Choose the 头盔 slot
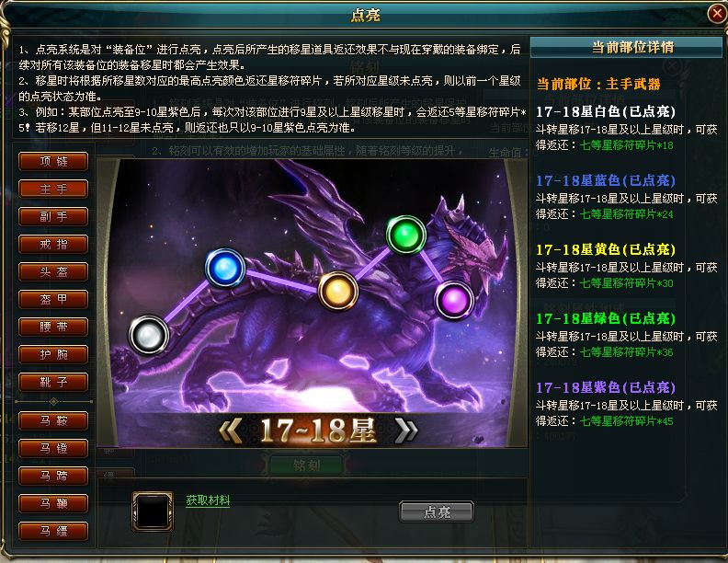Image resolution: width=728 pixels, height=563 pixels. click(x=53, y=271)
